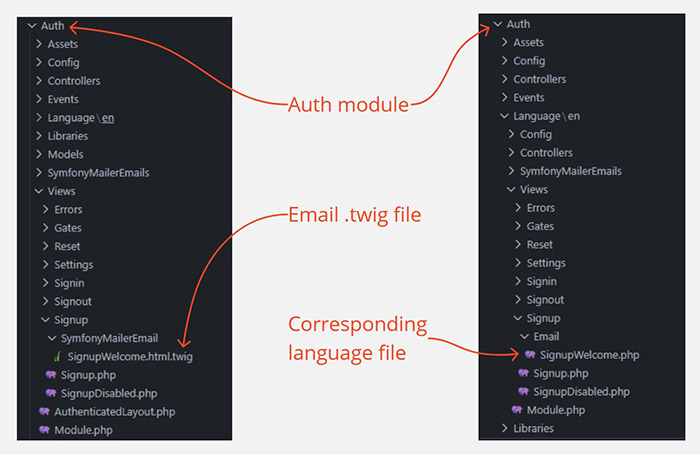Collapse Email folder in right tree
This screenshot has height=454, width=700.
pos(525,336)
